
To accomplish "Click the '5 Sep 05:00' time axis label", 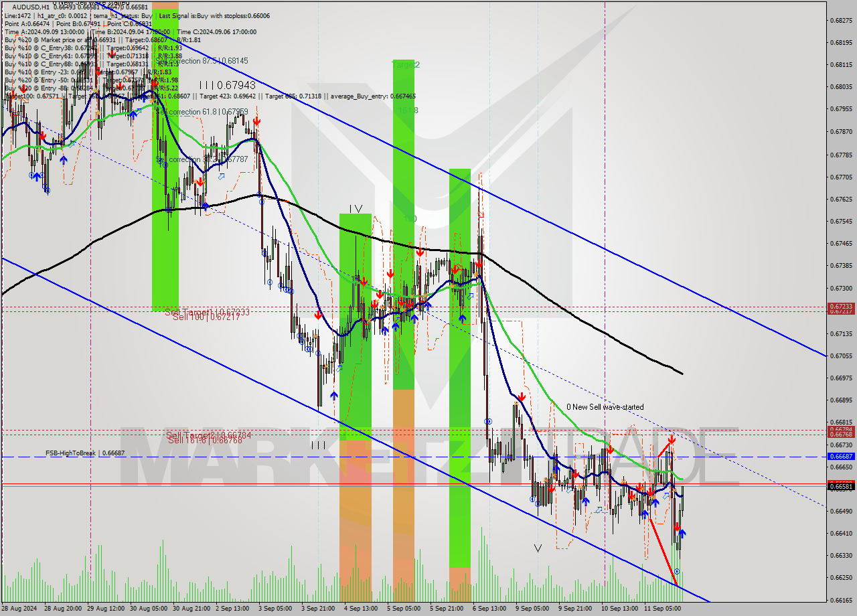I will pyautogui.click(x=404, y=609).
